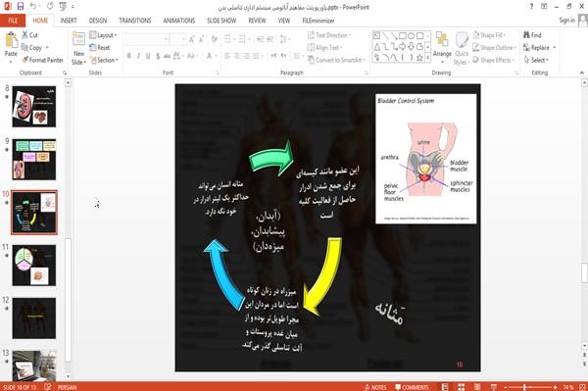Switch to Slide Sorter view icon
Image resolution: width=588 pixels, height=391 pixels.
coord(461,387)
